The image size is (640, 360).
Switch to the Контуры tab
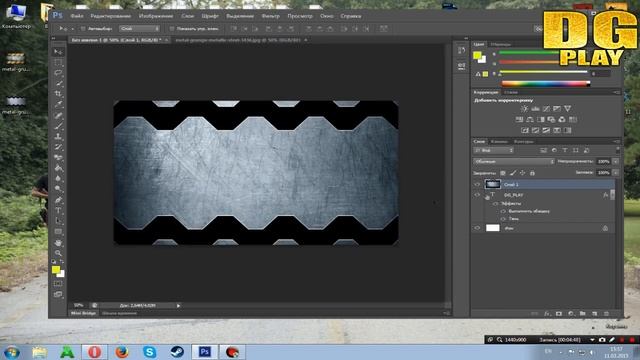tap(524, 142)
